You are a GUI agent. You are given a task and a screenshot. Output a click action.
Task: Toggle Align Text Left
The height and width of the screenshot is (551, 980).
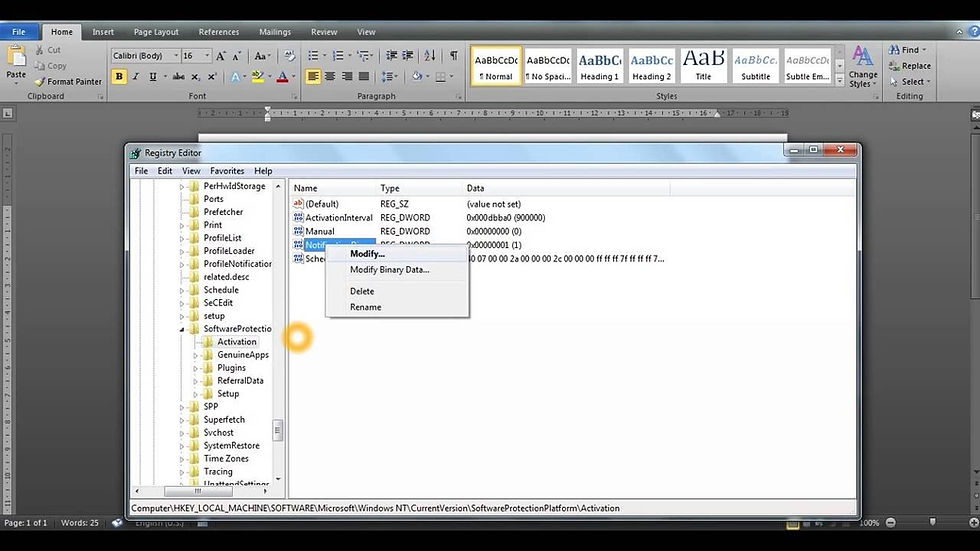pyautogui.click(x=313, y=76)
